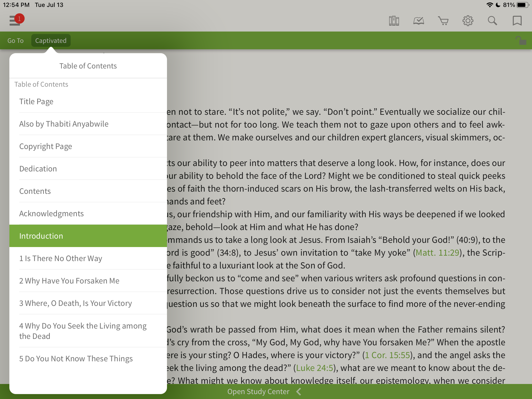Open the library books icon

tap(394, 21)
